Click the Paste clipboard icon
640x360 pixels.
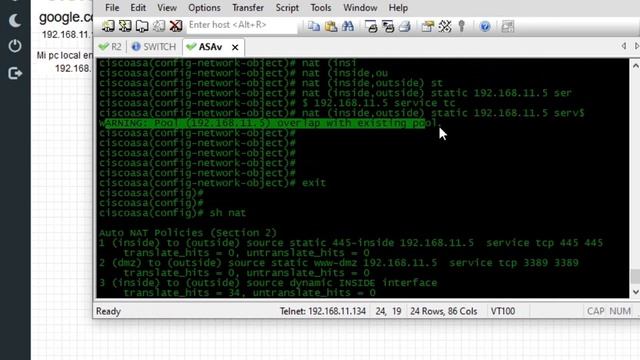[331, 26]
